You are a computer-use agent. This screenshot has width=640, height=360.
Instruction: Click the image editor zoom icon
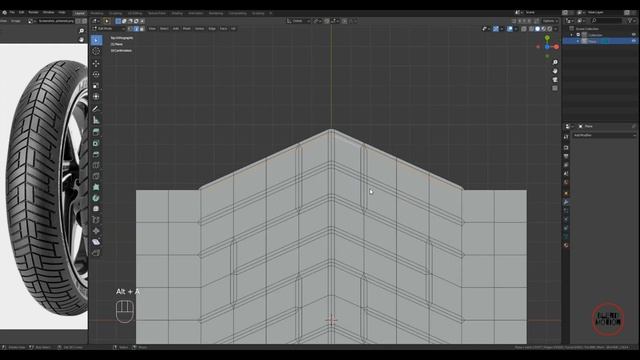pyautogui.click(x=81, y=31)
